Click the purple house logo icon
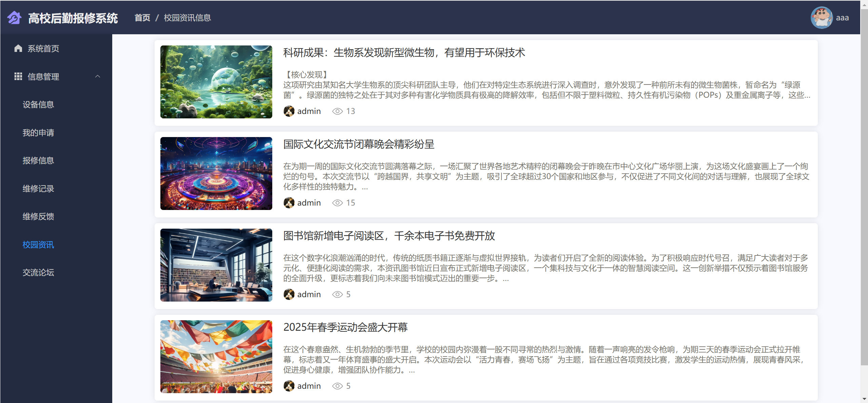868x403 pixels. click(14, 18)
